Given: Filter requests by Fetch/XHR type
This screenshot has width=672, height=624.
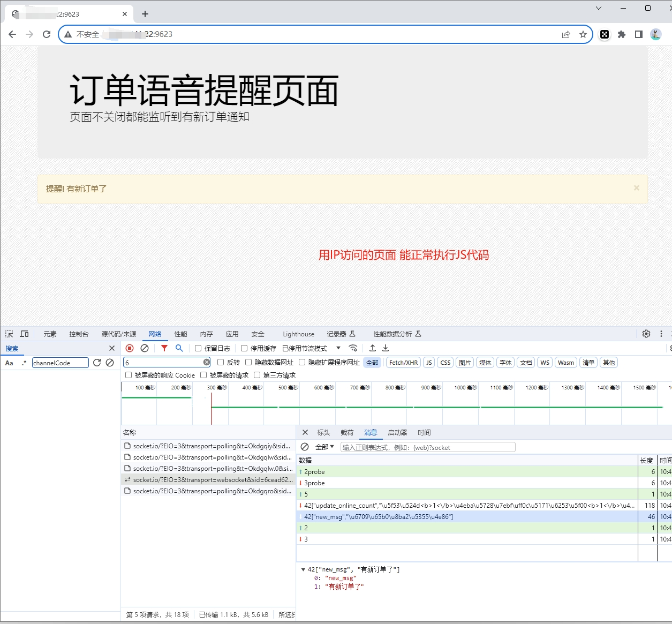Looking at the screenshot, I should pos(403,363).
